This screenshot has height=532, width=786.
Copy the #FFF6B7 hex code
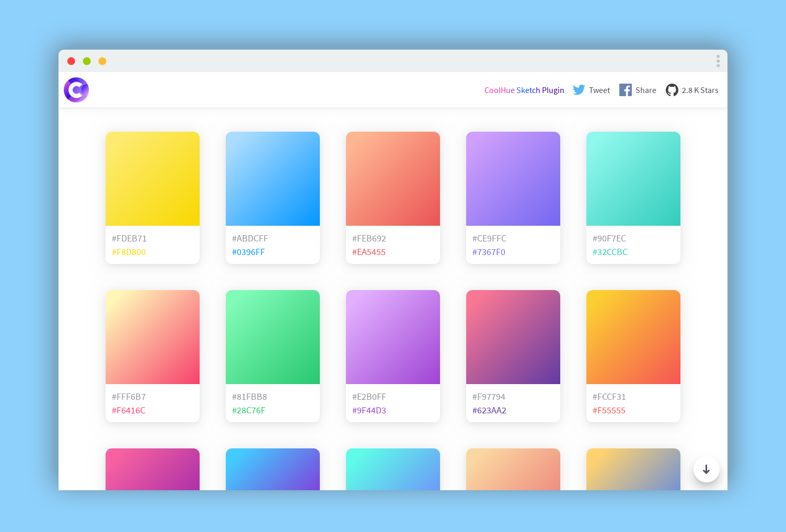coord(129,397)
